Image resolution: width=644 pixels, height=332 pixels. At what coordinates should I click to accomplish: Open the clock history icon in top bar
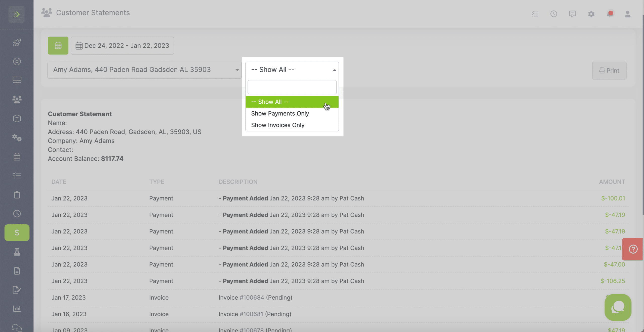coord(554,14)
